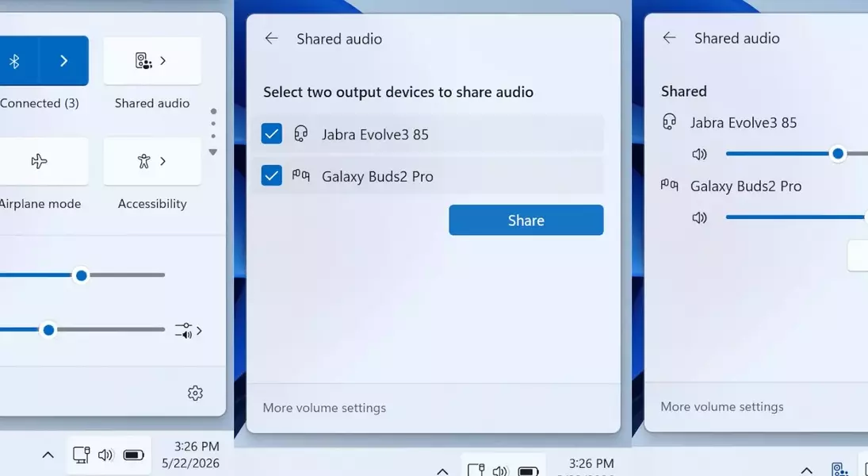The image size is (868, 476).
Task: Open More volume settings in middle panel
Action: point(324,408)
